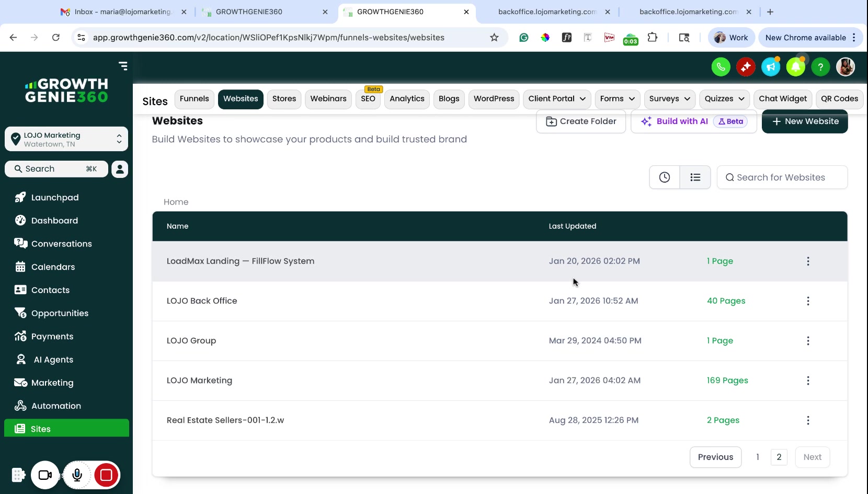Switch to the Funnels tab
This screenshot has height=494, width=868.
pos(194,99)
